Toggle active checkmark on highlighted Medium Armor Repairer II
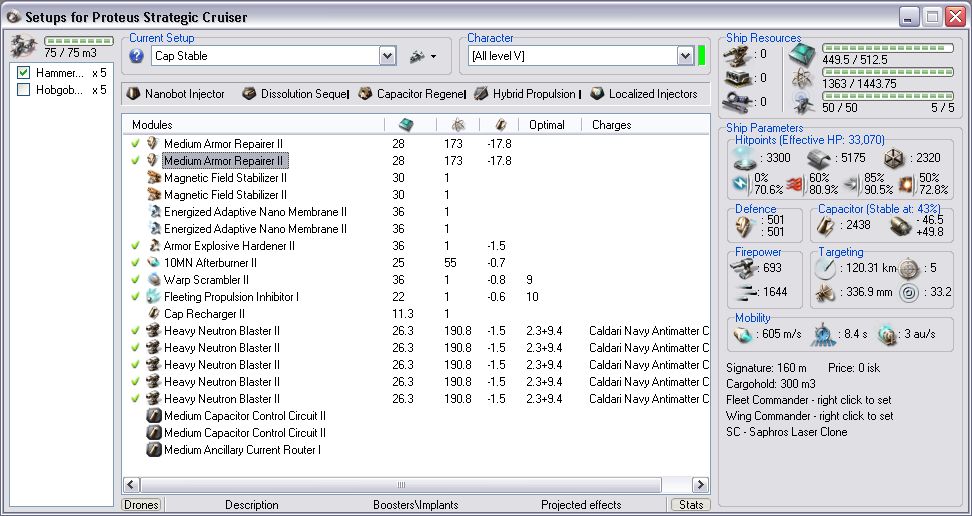Screen dimensions: 972x516 pos(135,161)
